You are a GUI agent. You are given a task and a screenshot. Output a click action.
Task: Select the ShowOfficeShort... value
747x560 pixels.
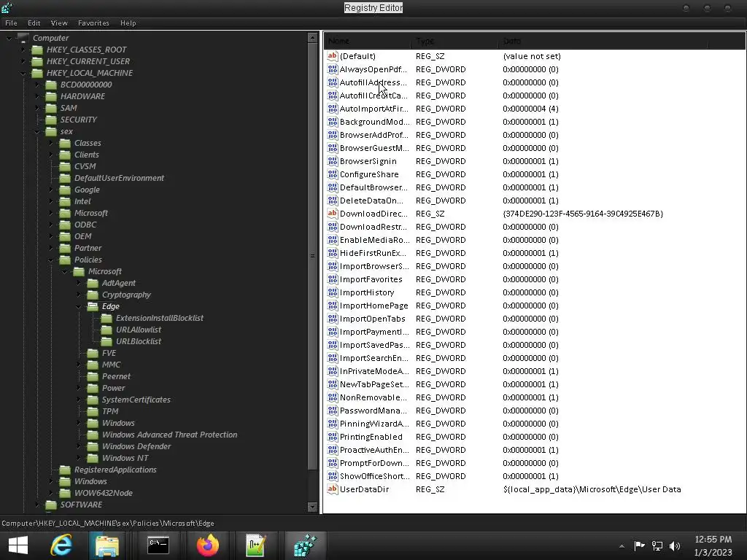(x=374, y=475)
